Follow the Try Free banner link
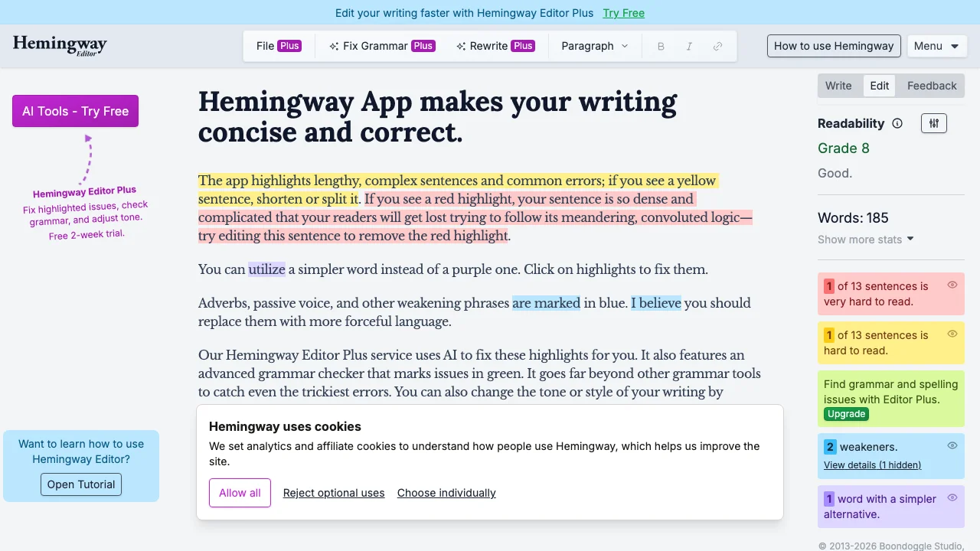The image size is (980, 551). click(623, 13)
